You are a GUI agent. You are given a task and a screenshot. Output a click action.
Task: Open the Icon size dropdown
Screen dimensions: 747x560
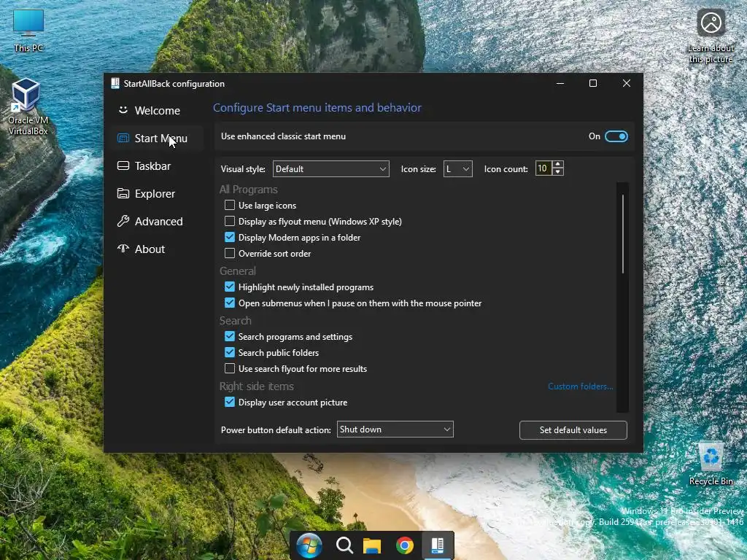[458, 168]
